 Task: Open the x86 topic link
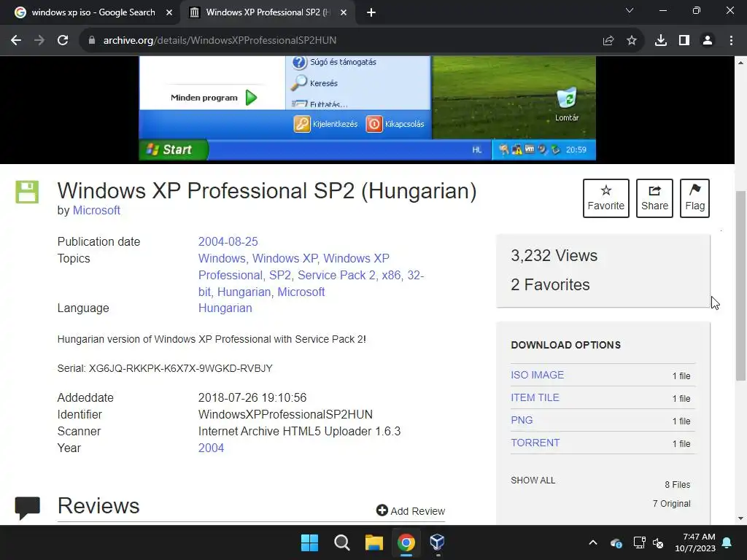[x=391, y=275]
